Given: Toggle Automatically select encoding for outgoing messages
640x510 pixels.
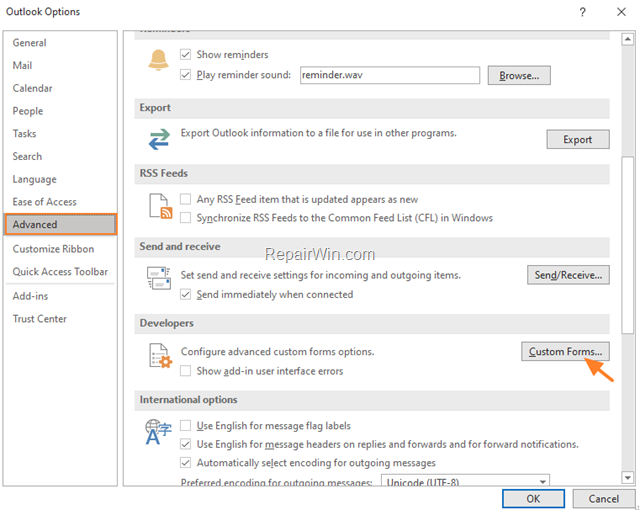Looking at the screenshot, I should coord(185,463).
